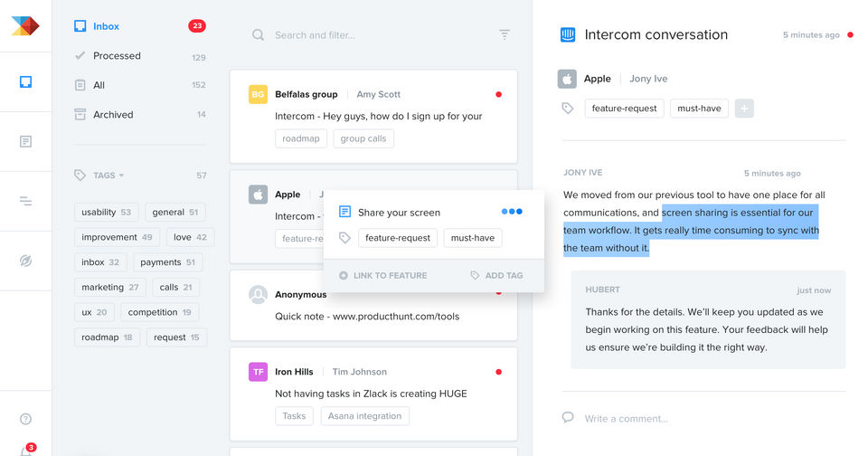Filter by the competition tag
868x456 pixels.
click(159, 312)
